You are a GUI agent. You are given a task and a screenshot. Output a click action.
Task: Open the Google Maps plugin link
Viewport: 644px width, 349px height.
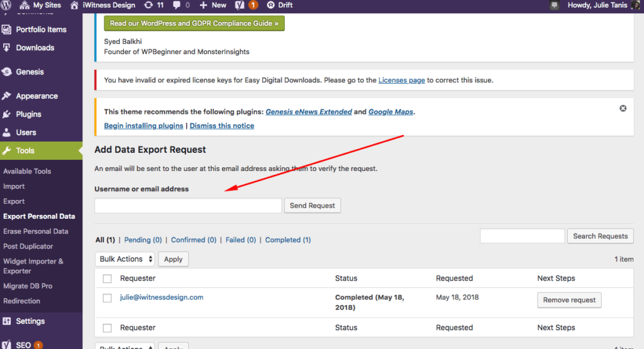[x=391, y=112]
